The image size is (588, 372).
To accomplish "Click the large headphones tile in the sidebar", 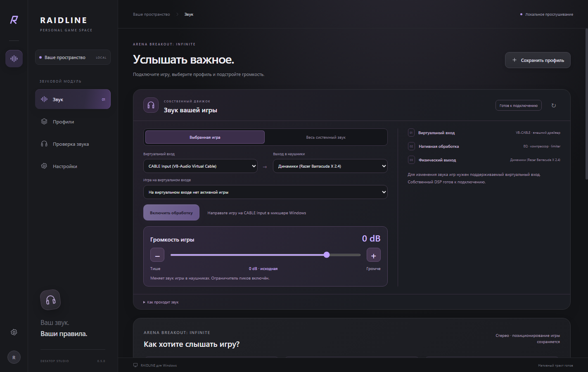I will [x=50, y=300].
